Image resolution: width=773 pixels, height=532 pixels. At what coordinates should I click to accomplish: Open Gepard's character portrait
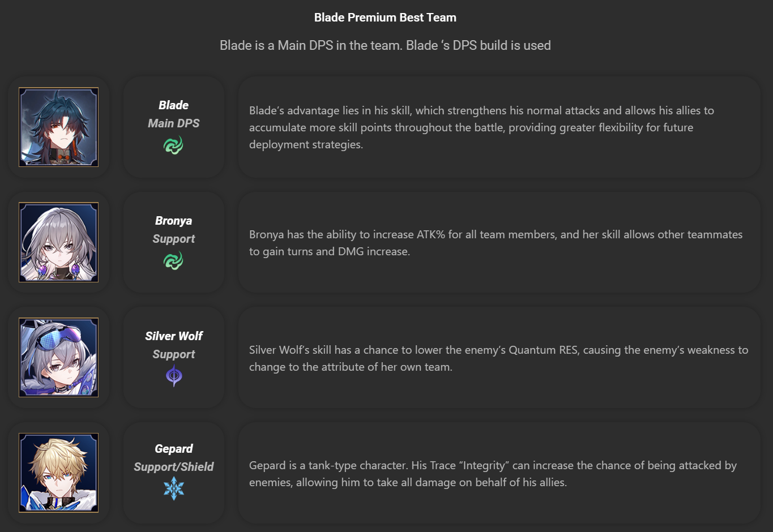pyautogui.click(x=58, y=473)
